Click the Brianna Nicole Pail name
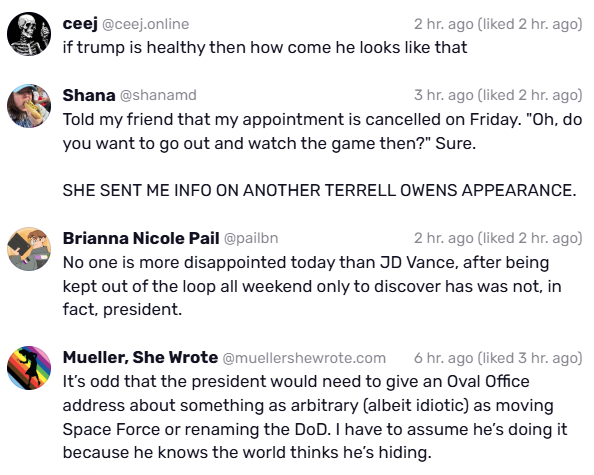The height and width of the screenshot is (475, 594). [141, 238]
